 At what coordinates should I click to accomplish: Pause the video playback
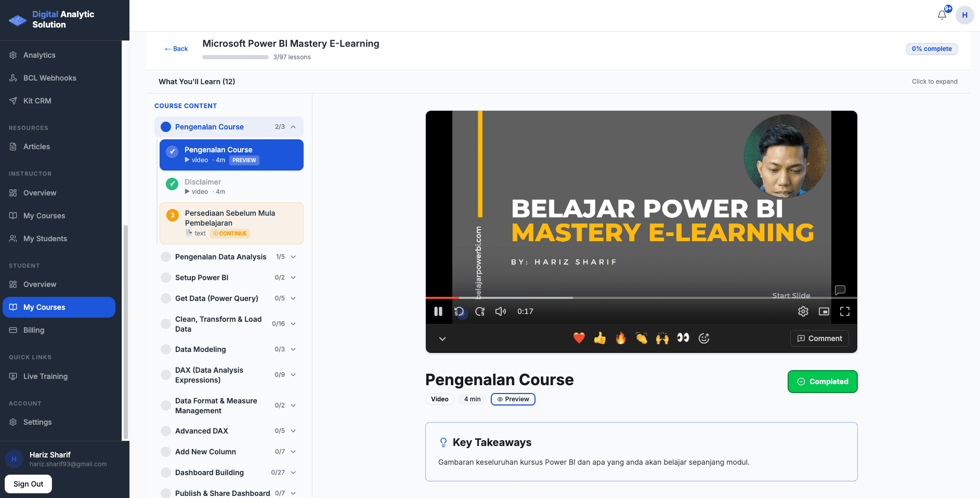coord(438,311)
